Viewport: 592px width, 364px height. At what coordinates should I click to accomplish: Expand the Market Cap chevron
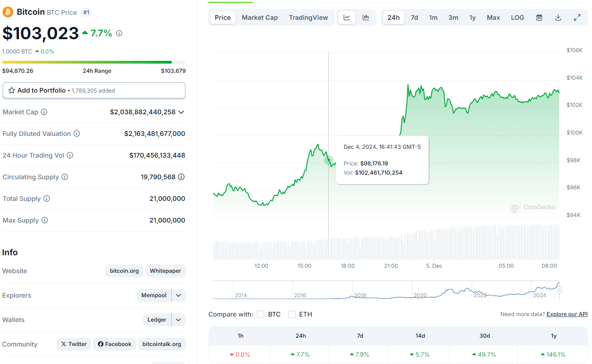pyautogui.click(x=181, y=112)
